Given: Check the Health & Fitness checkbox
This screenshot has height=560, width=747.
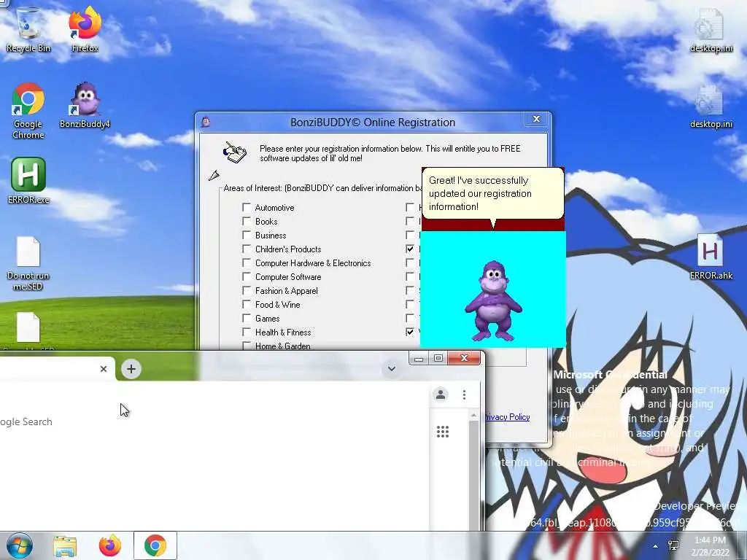Looking at the screenshot, I should [247, 332].
